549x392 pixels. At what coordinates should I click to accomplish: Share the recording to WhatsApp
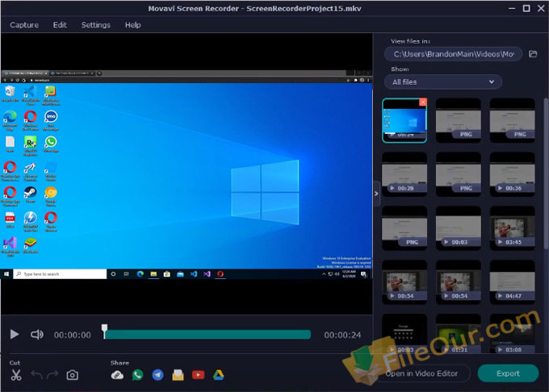[137, 375]
